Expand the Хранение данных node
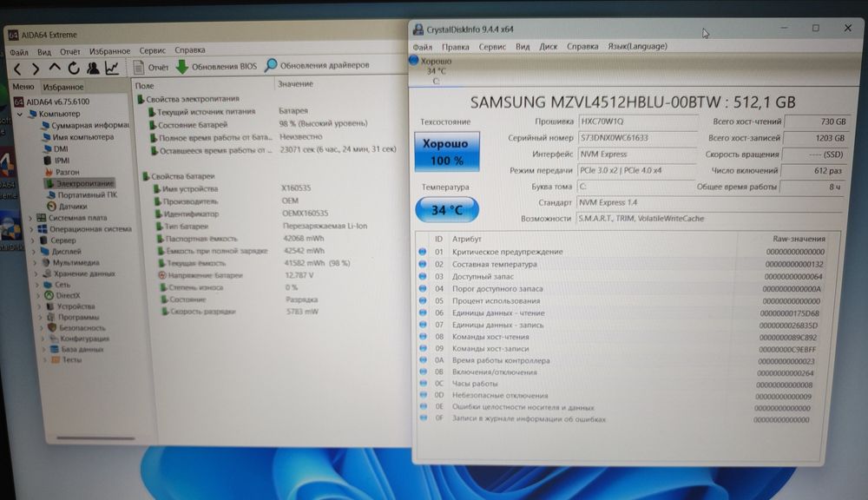868x500 pixels. 36,274
